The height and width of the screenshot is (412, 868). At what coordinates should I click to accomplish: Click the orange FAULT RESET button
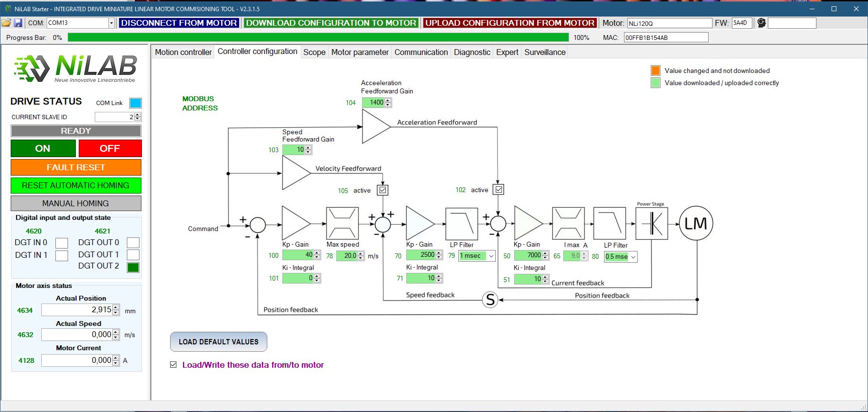76,167
